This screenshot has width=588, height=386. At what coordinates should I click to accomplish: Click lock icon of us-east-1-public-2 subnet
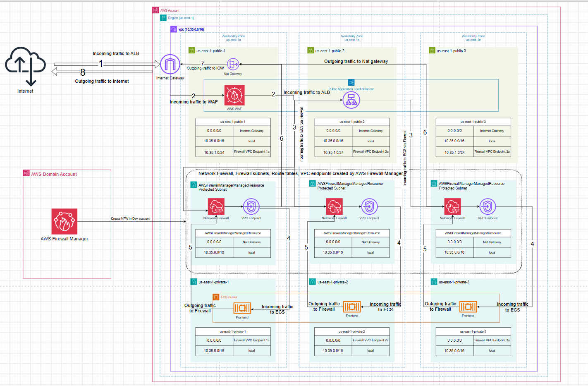tap(311, 50)
